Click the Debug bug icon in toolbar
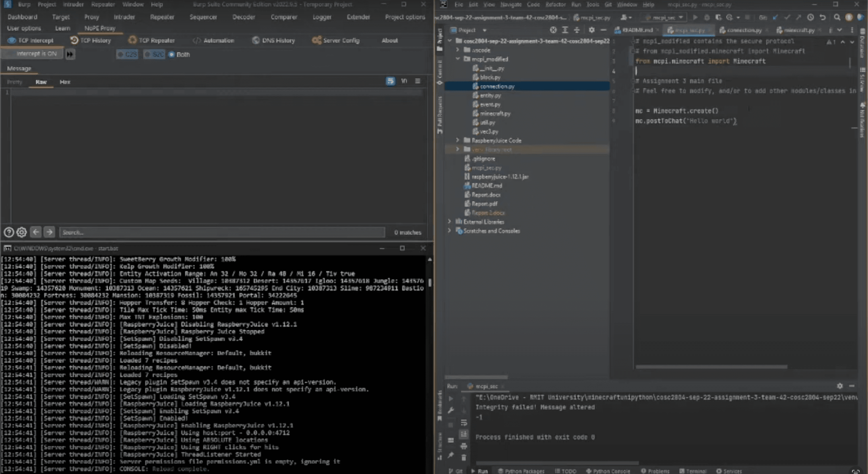 [707, 17]
